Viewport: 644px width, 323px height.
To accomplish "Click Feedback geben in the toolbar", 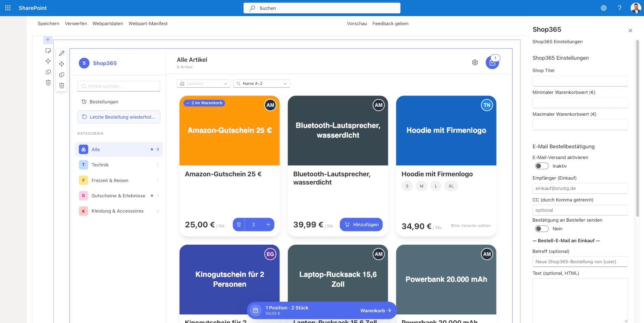I will (390, 23).
